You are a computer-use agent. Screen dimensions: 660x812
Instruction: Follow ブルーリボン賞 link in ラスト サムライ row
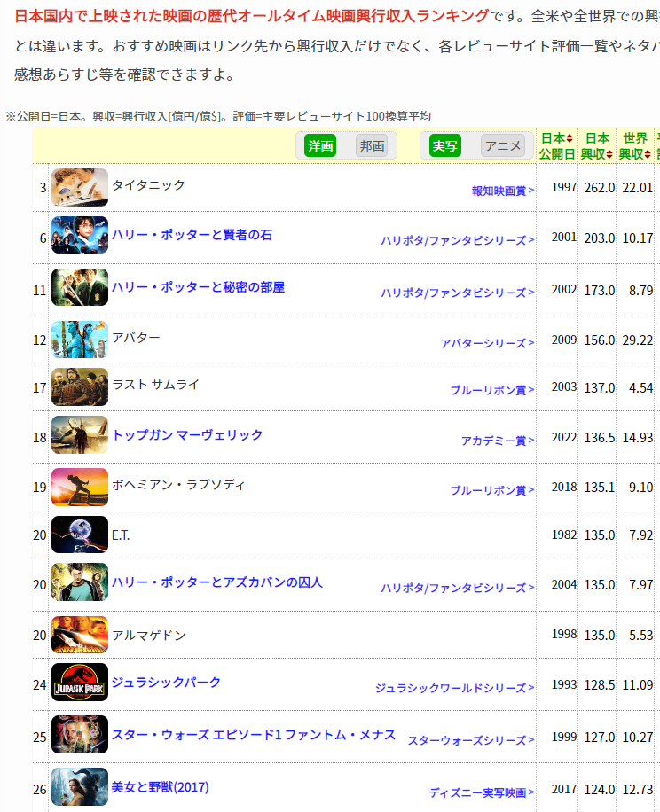pos(492,390)
